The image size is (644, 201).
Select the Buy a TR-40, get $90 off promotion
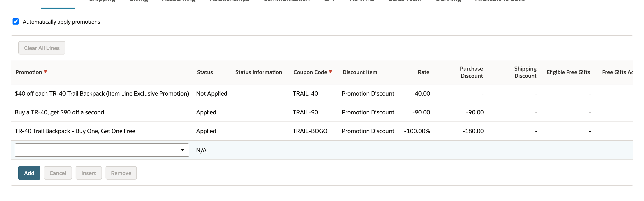tap(59, 112)
